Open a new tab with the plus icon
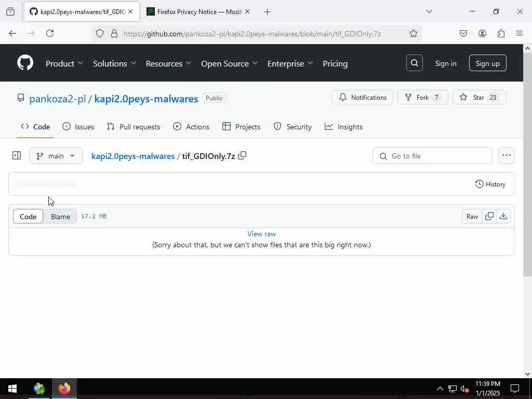The height and width of the screenshot is (399, 532). 268,12
